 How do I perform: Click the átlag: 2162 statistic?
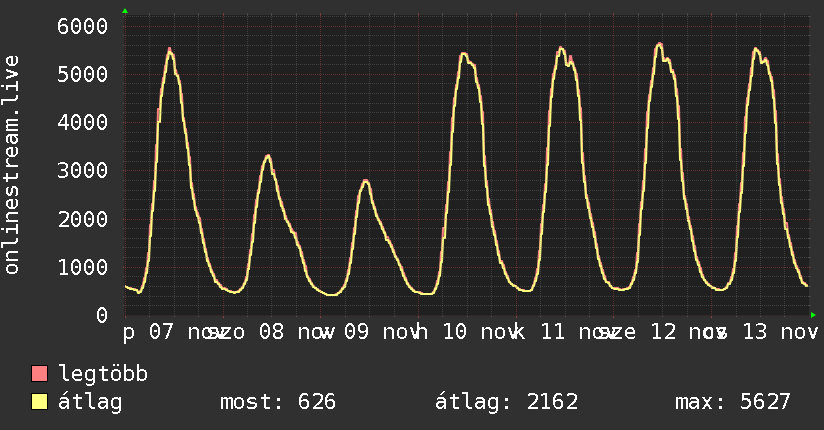[x=507, y=403]
